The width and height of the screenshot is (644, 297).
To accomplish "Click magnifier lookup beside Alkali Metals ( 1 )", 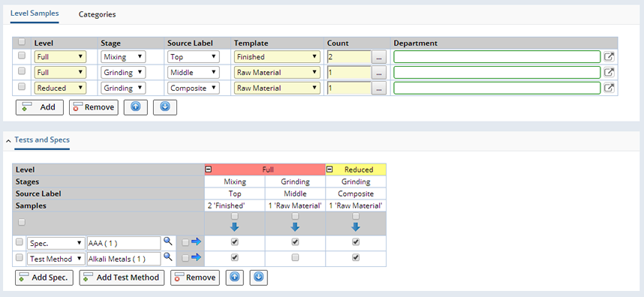I will pos(167,257).
